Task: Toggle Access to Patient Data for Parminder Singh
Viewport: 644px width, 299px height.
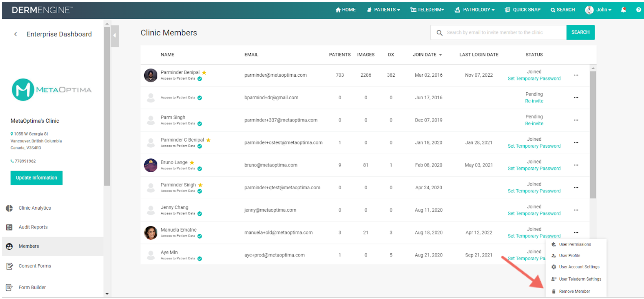Action: point(200,191)
